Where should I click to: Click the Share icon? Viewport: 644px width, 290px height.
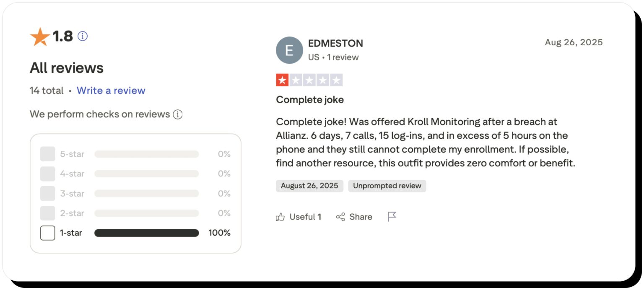point(340,217)
